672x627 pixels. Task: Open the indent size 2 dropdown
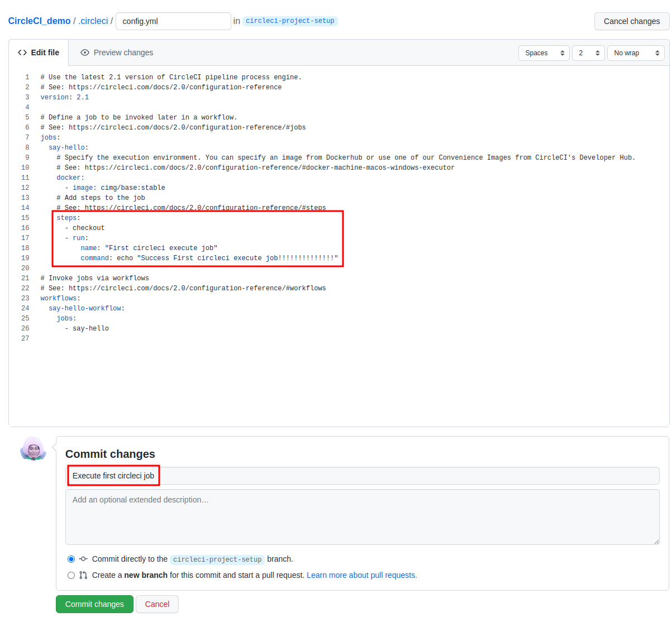tap(588, 53)
